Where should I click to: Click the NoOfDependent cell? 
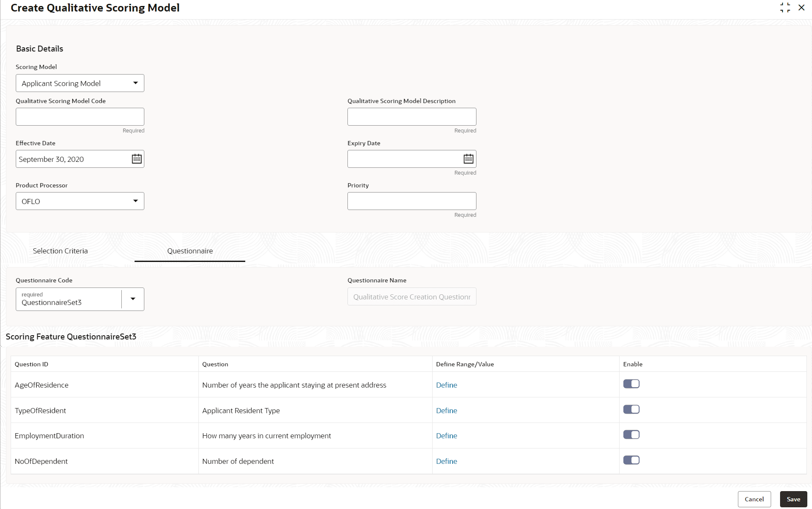pyautogui.click(x=105, y=461)
